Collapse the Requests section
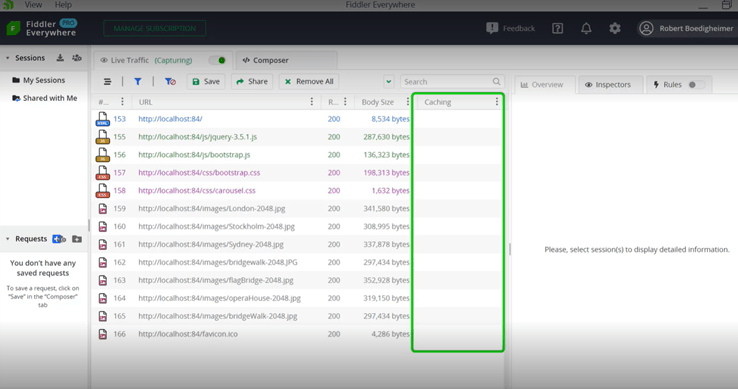Image resolution: width=738 pixels, height=389 pixels. 8,239
